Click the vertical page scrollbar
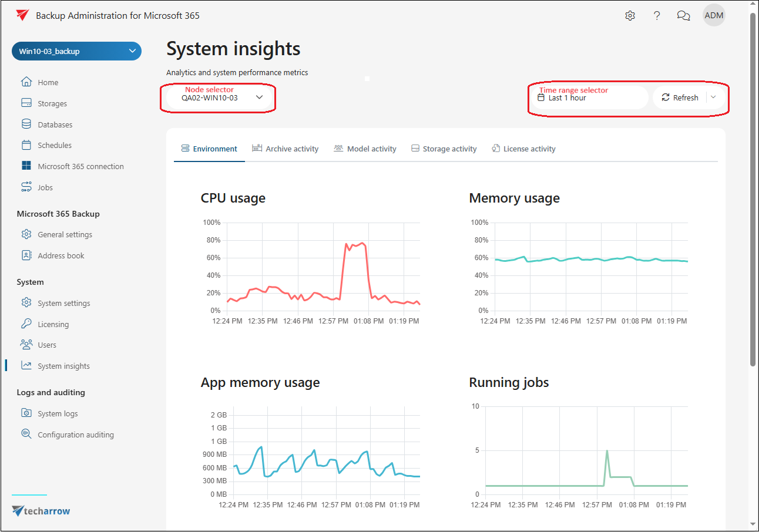 point(753,188)
